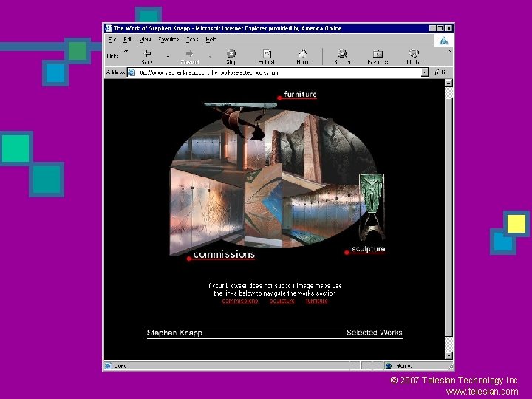The image size is (532, 399).
Task: Open the address bar dropdown arrow
Action: [424, 72]
